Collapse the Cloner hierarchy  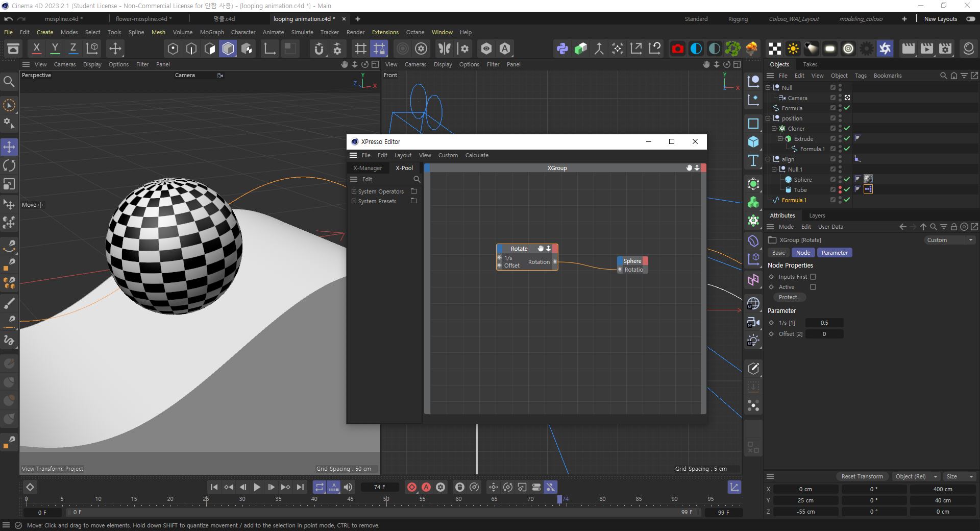point(774,128)
